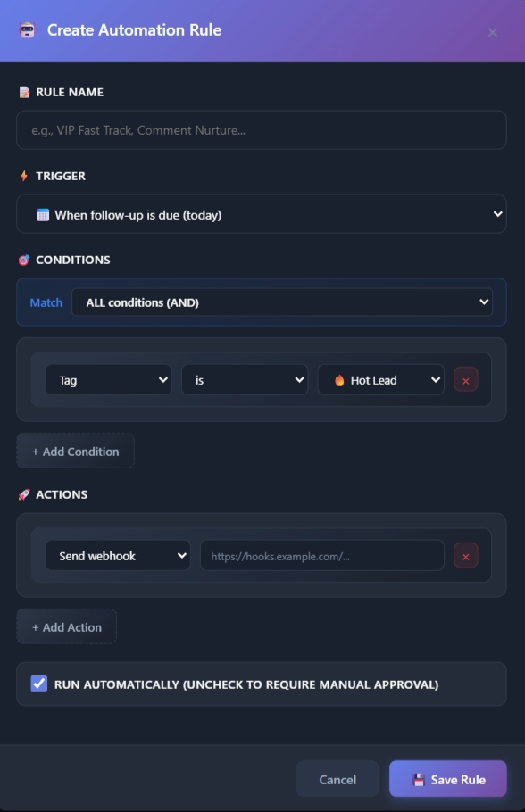
Task: Open the trigger dropdown showing follow-up is due
Action: coord(262,213)
